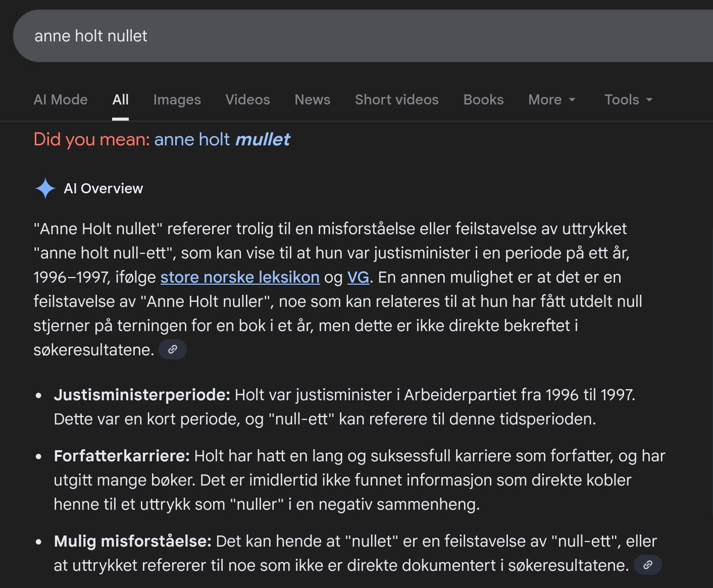Open source link chip after first paragraph

[173, 349]
